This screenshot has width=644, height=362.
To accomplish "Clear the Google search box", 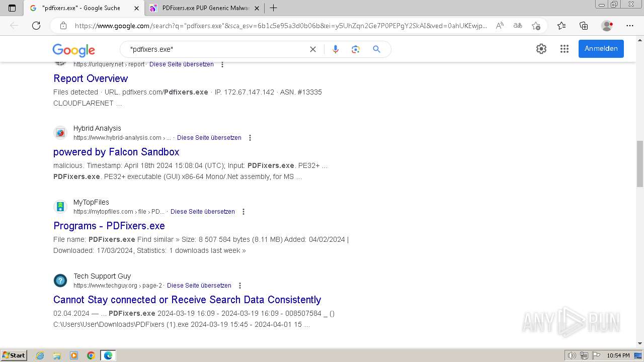I will coord(313,49).
